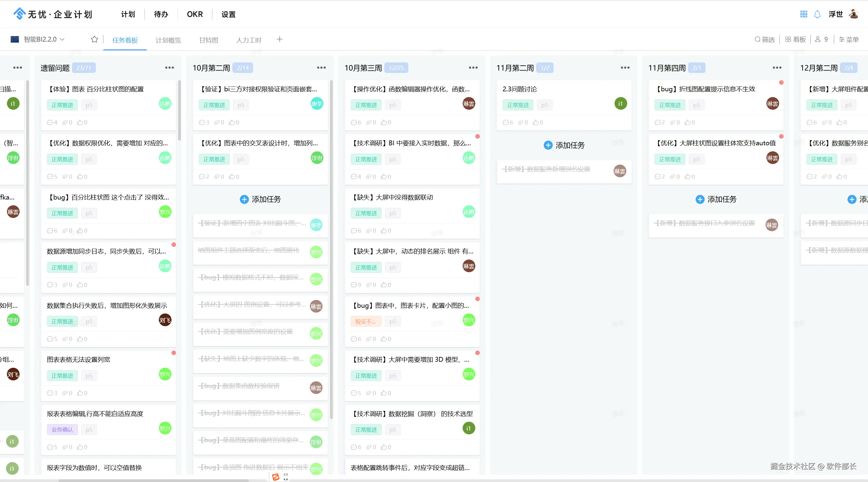Click the 业务确认 purple status tag

(x=62, y=430)
